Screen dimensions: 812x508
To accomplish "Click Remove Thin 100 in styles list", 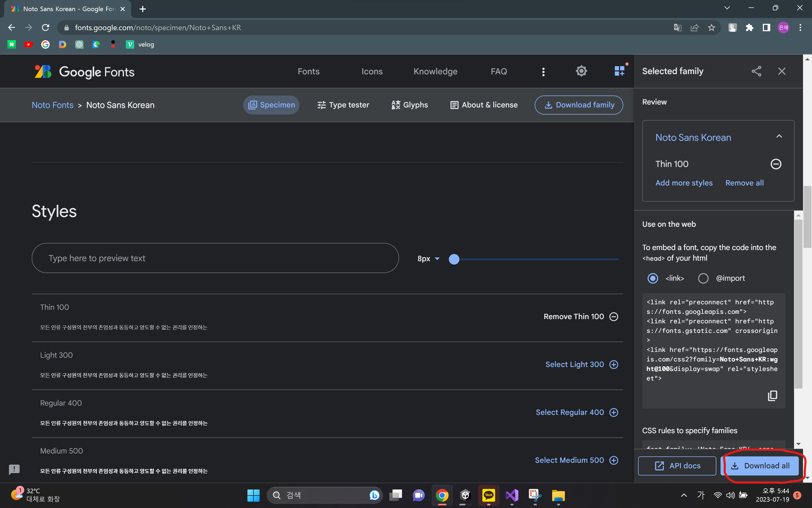I will [x=581, y=316].
